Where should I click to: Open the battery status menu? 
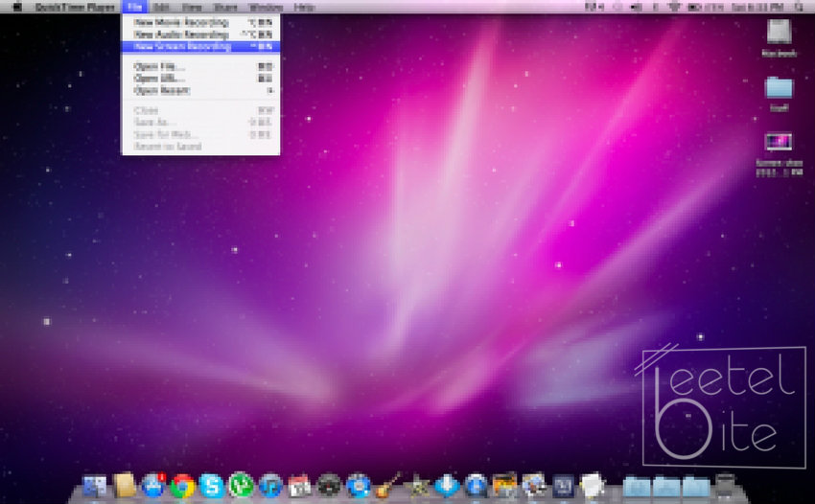coord(706,8)
